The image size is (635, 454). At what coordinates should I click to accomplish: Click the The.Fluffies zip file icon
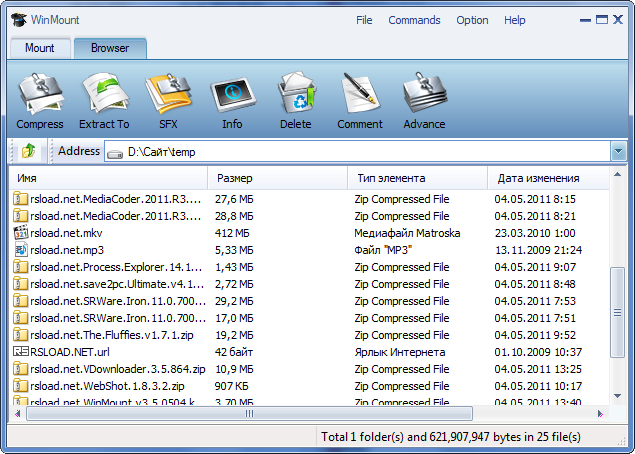point(20,335)
